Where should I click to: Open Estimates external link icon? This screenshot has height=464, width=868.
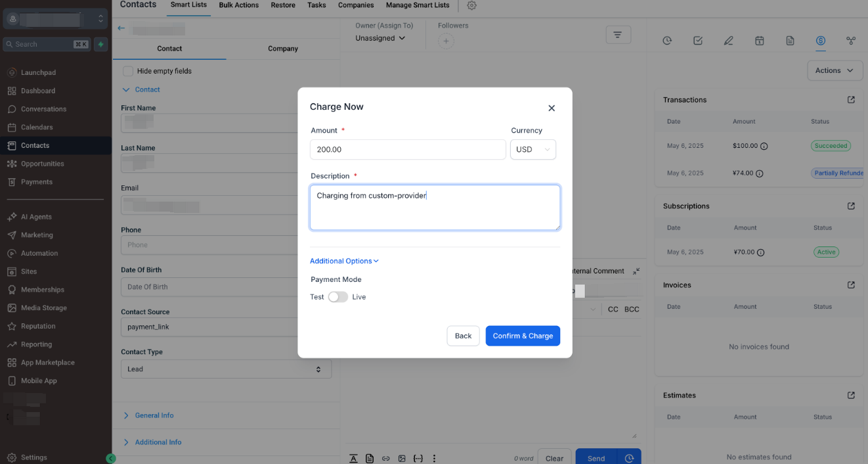coord(851,395)
